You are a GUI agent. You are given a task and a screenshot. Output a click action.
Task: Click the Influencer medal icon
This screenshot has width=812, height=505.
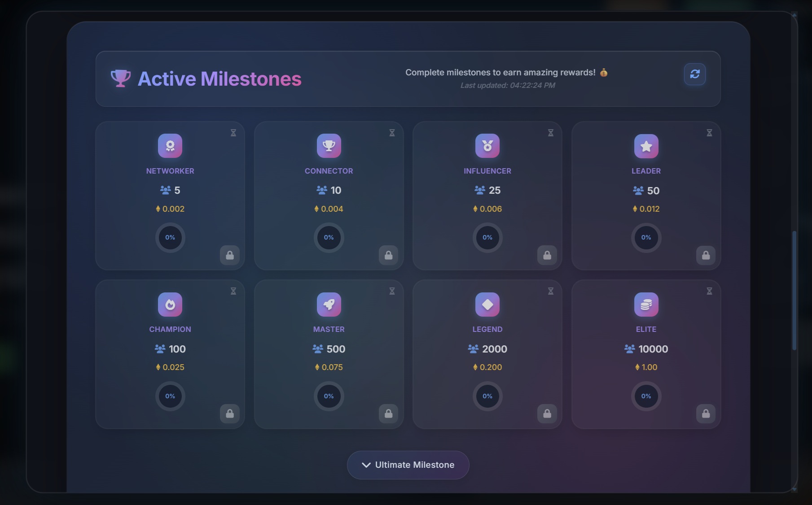(x=487, y=146)
